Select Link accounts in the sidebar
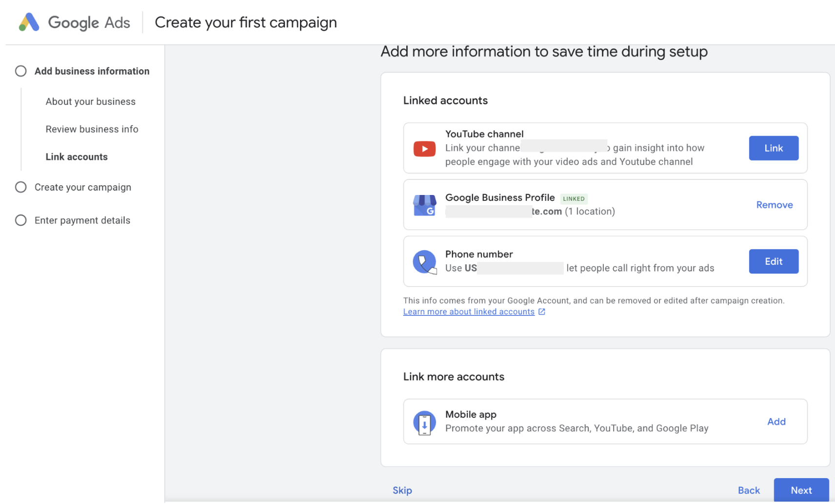This screenshot has width=835, height=504. [x=77, y=157]
